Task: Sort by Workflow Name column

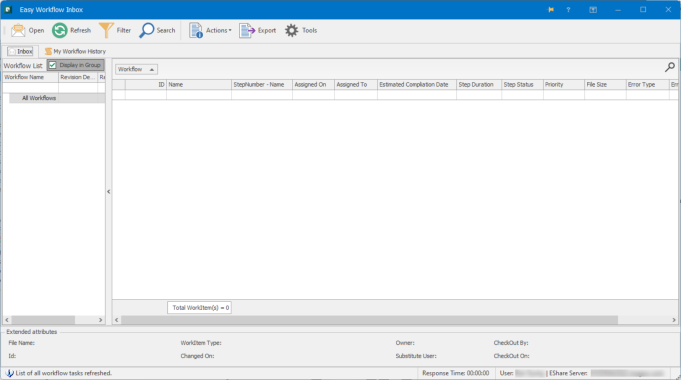Action: 30,77
